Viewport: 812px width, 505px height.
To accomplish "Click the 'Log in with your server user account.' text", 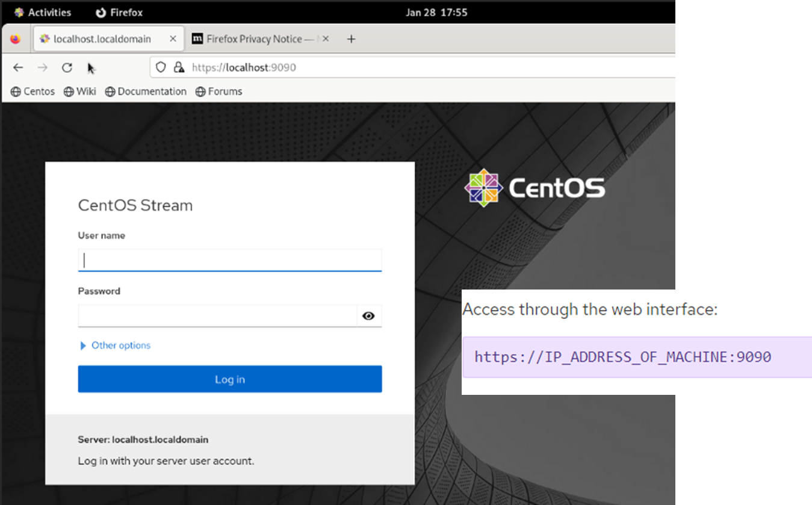I will [166, 461].
